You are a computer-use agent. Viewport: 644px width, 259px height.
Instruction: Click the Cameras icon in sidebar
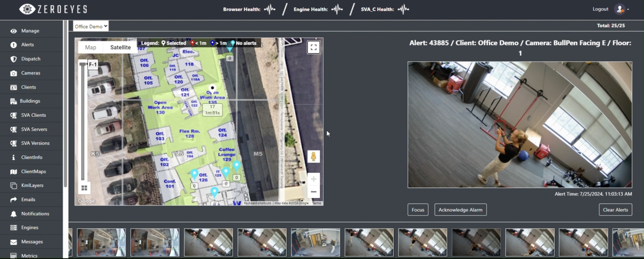[x=14, y=73]
